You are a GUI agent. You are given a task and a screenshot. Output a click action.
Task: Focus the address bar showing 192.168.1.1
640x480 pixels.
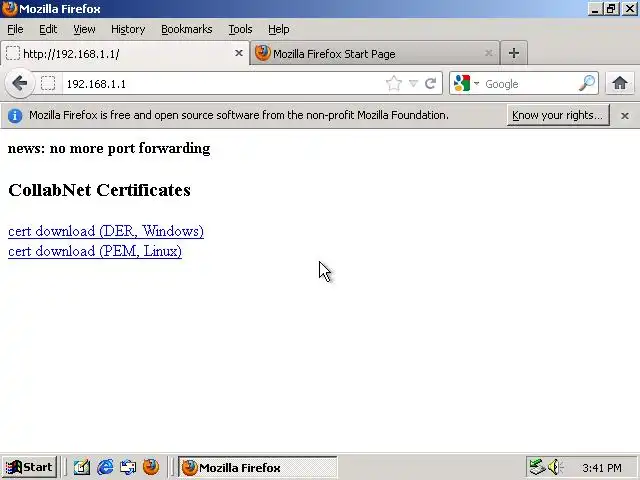click(224, 84)
